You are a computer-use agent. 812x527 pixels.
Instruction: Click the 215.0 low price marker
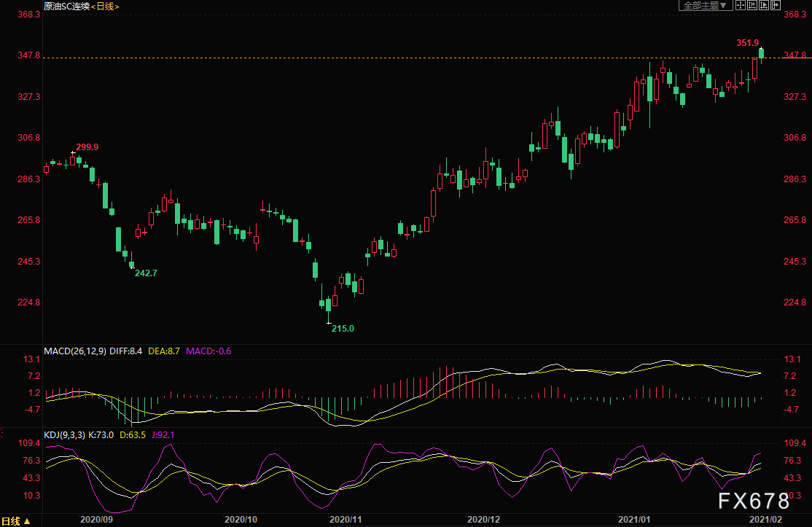[x=343, y=329]
